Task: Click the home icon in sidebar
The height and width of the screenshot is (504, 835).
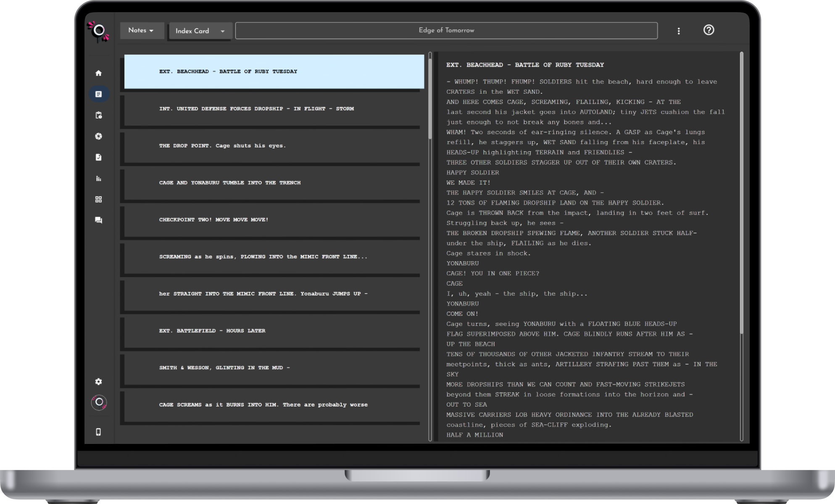Action: click(98, 73)
